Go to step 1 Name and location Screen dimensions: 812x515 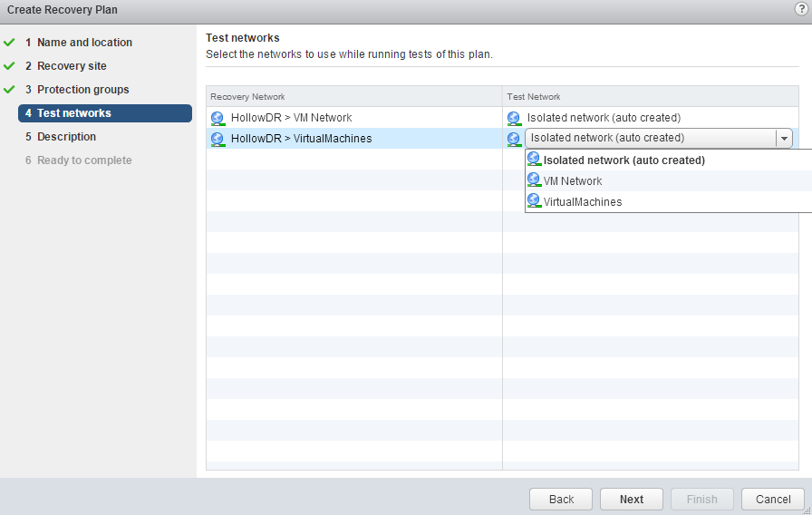tap(84, 43)
